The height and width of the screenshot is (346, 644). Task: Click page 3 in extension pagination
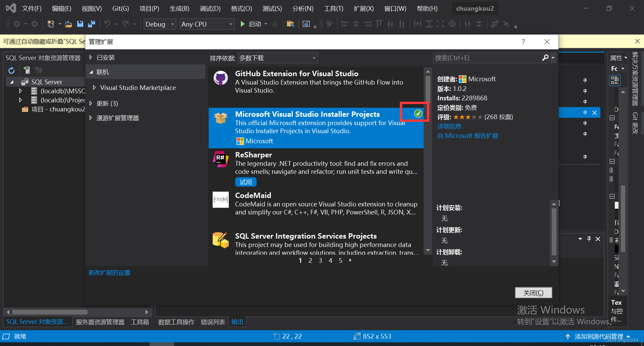coord(320,260)
